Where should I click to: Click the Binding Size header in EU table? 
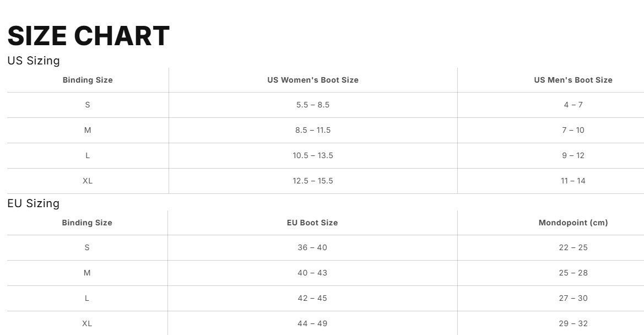87,223
